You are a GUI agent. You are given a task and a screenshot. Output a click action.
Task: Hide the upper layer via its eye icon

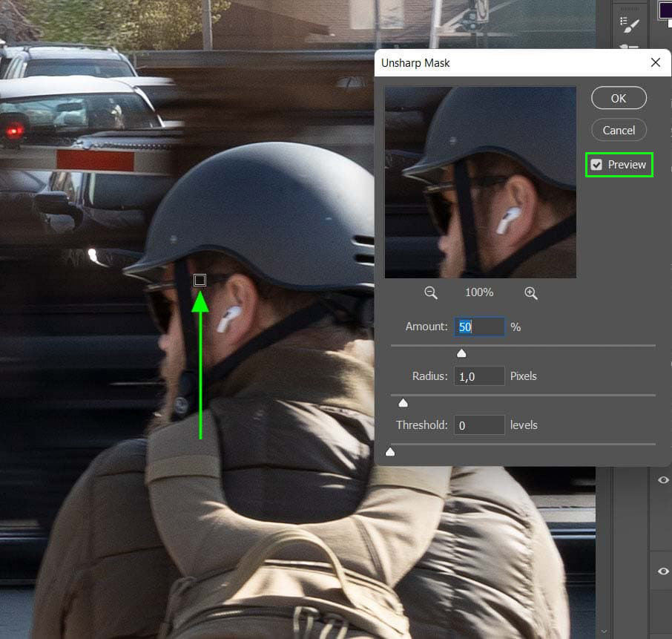[664, 480]
